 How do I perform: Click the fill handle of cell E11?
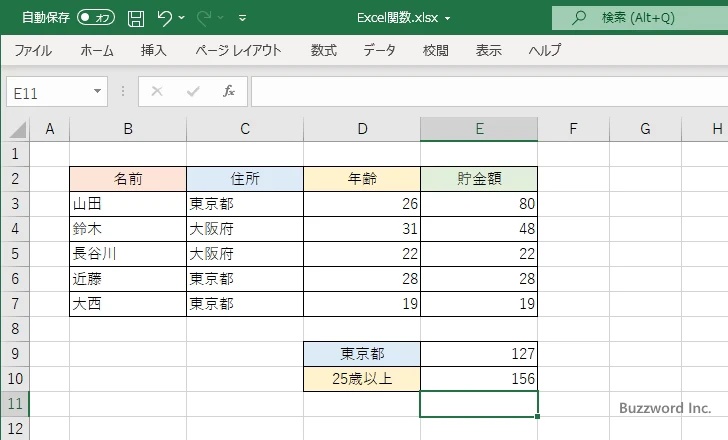(537, 416)
